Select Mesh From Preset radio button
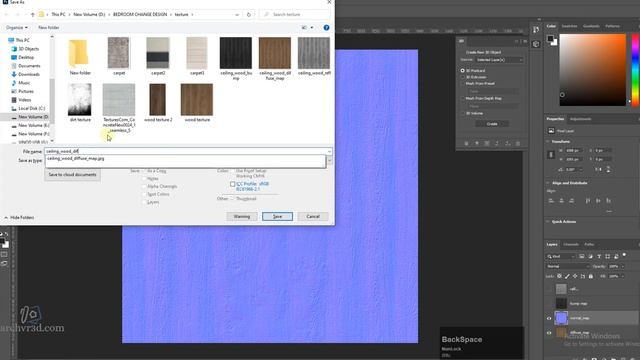 [462, 83]
